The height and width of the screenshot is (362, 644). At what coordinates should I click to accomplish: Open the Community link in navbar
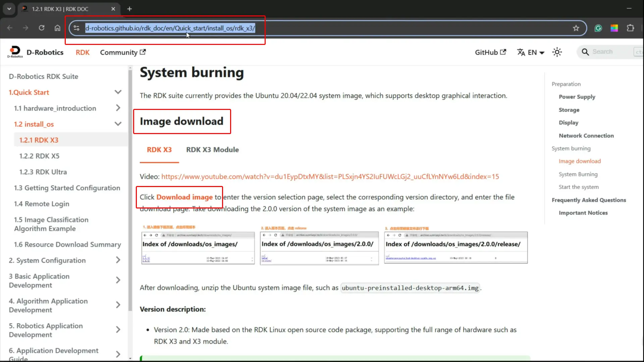tap(123, 52)
